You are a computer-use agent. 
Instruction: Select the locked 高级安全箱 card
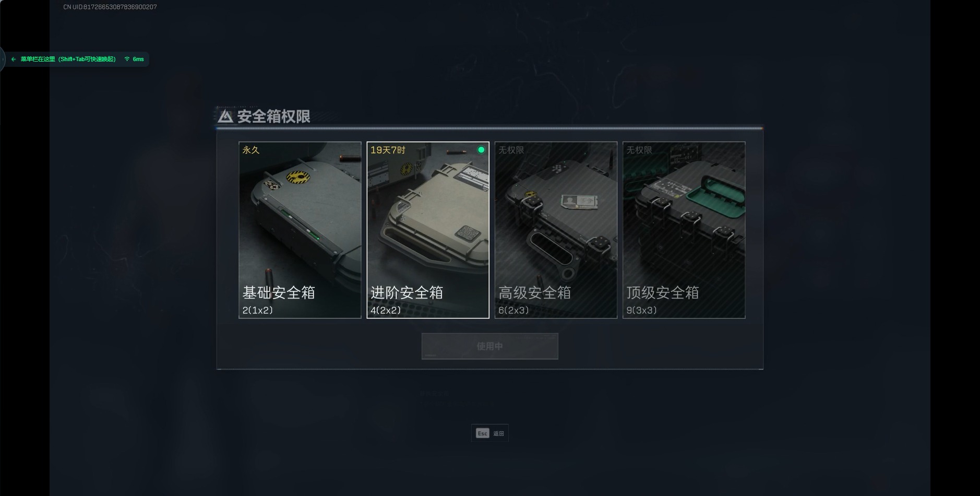point(556,230)
